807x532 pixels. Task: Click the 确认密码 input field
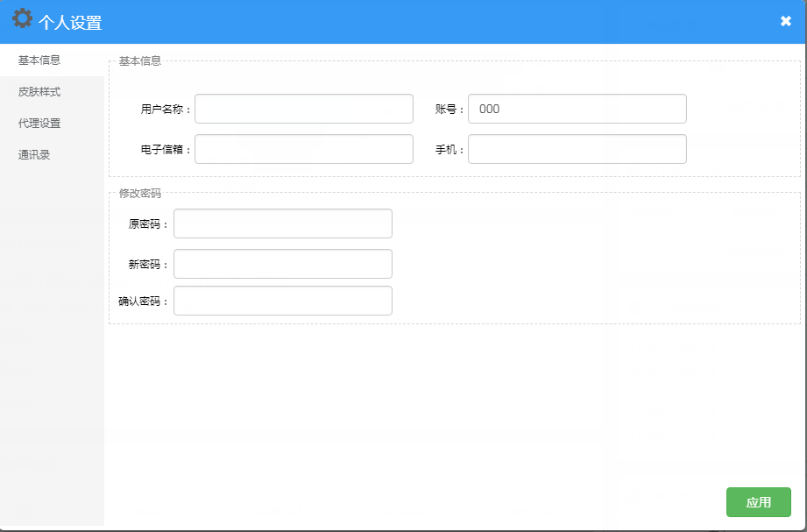pyautogui.click(x=282, y=301)
